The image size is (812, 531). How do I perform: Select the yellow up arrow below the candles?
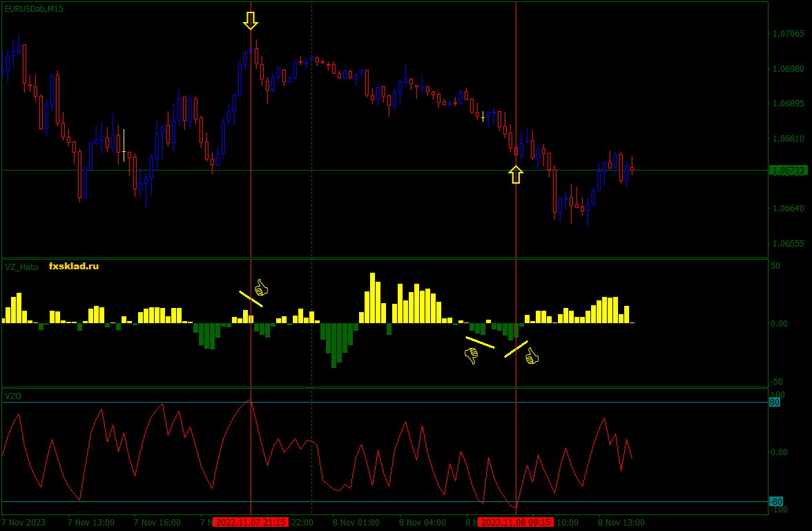coord(516,175)
